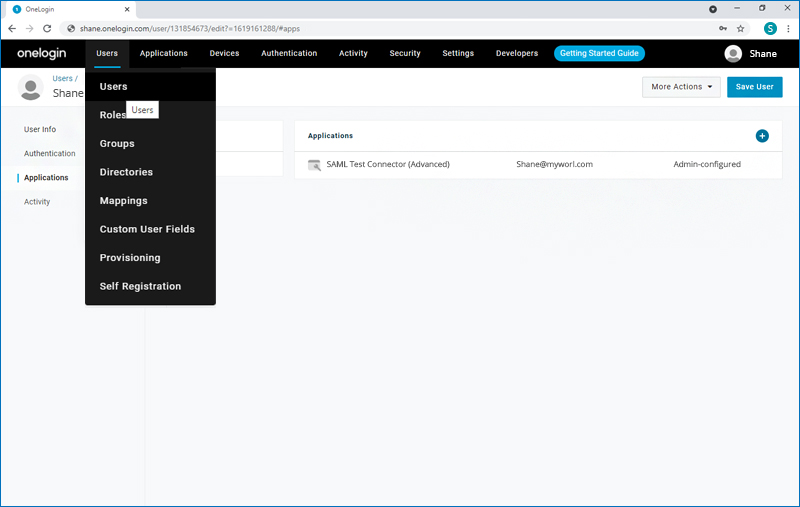
Task: Click the browser address bar URL
Action: pyautogui.click(x=300, y=29)
